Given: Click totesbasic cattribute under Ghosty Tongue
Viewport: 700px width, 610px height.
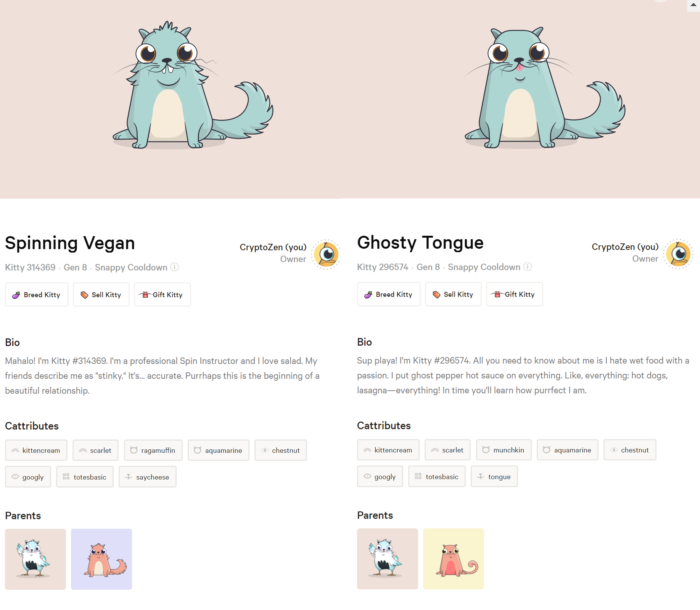Looking at the screenshot, I should pos(437,476).
